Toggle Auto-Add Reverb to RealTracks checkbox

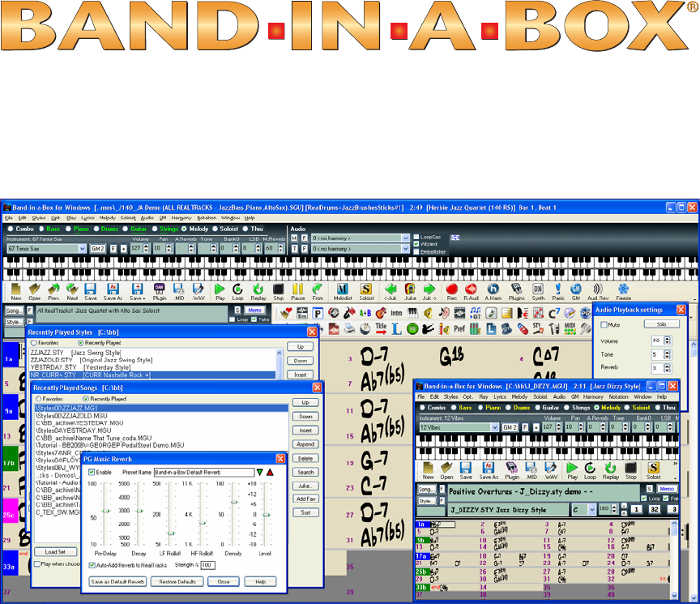(92, 565)
